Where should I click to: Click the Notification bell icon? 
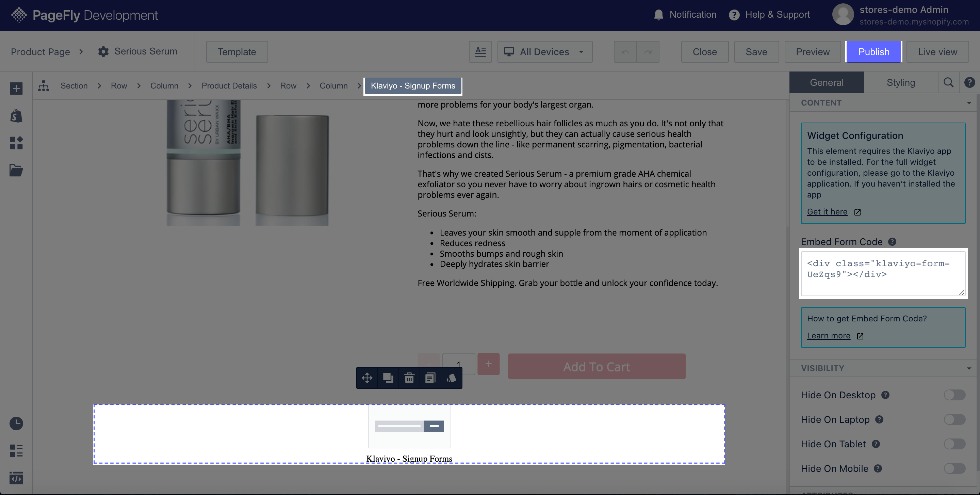coord(658,15)
